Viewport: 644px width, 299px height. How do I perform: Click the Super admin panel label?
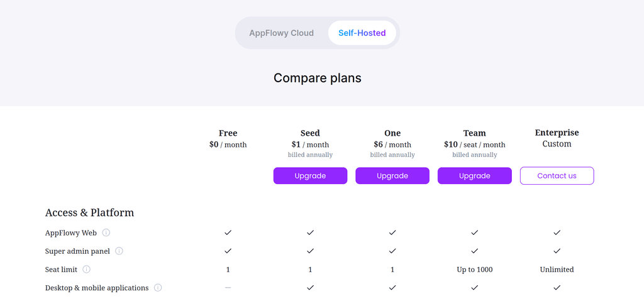click(x=77, y=251)
